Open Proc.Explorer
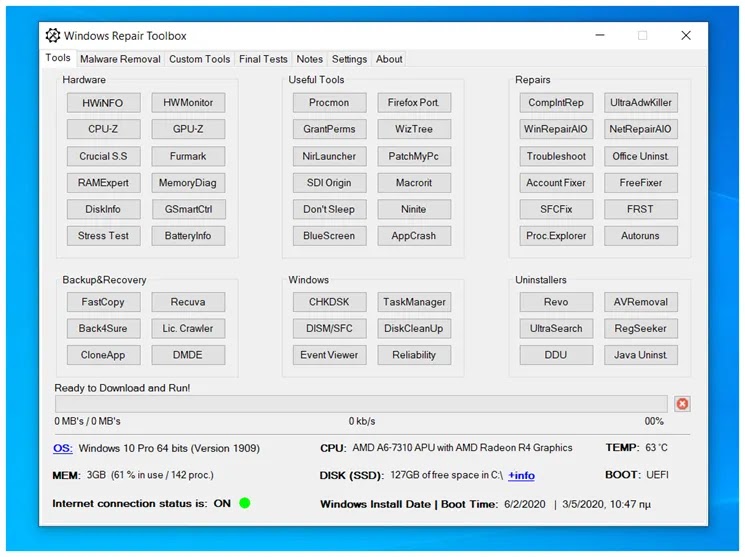Screen dimensions: 745x557 [556, 236]
